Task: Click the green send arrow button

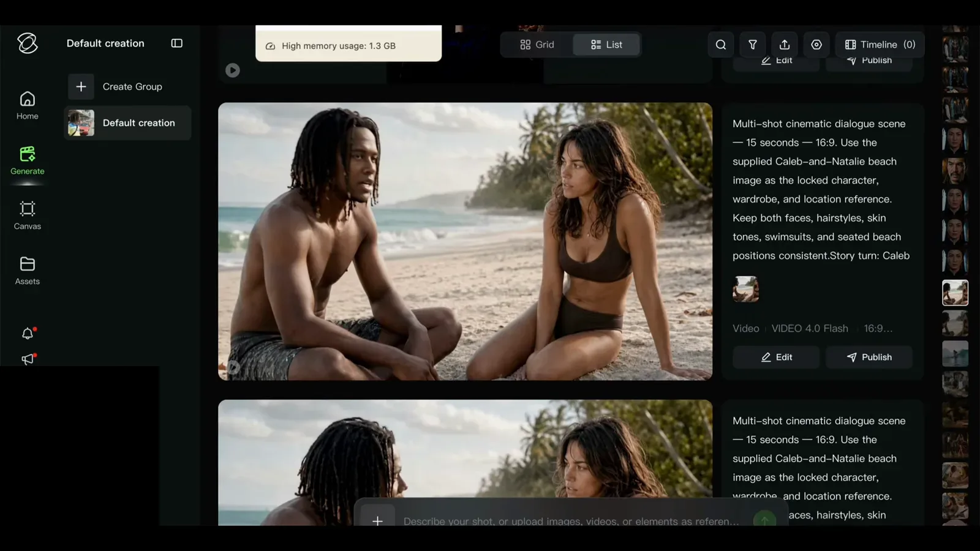Action: pyautogui.click(x=764, y=520)
